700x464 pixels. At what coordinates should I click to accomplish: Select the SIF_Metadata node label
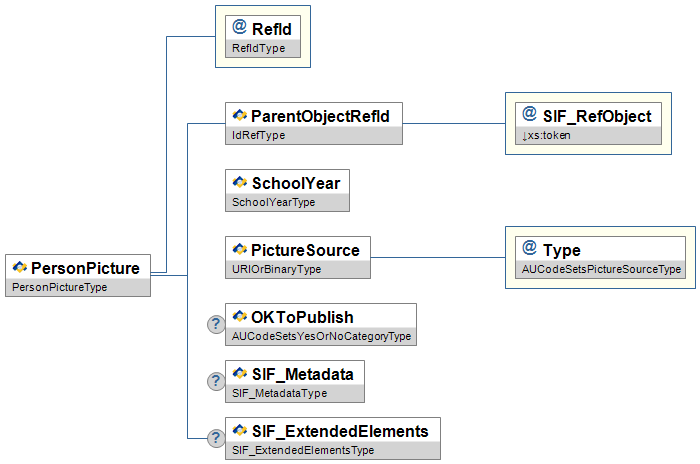tap(303, 374)
